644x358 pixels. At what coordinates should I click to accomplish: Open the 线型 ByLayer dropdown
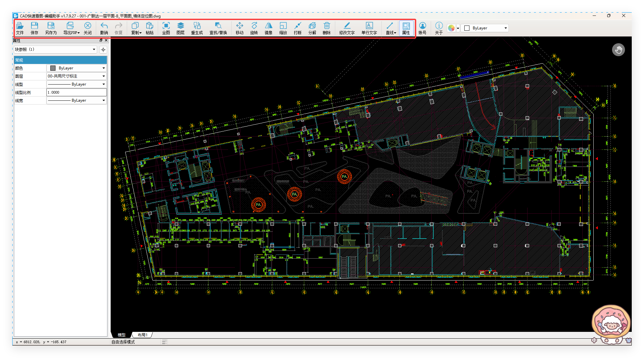[77, 84]
